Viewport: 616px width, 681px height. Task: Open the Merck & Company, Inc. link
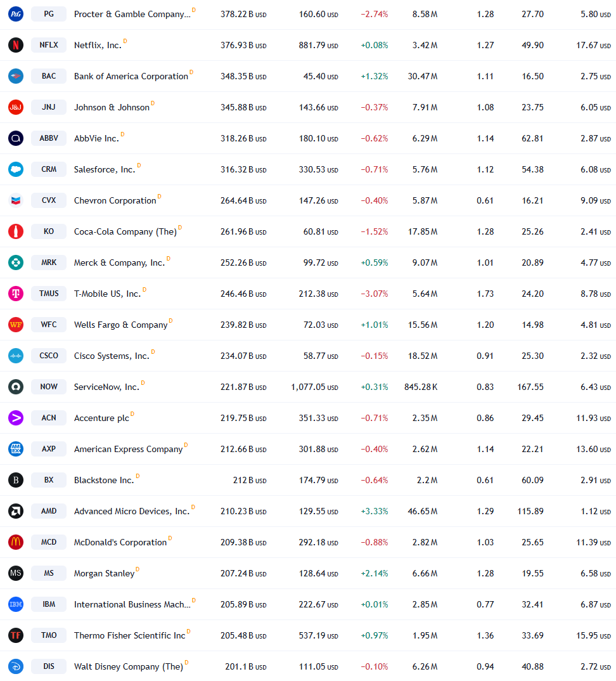(119, 263)
